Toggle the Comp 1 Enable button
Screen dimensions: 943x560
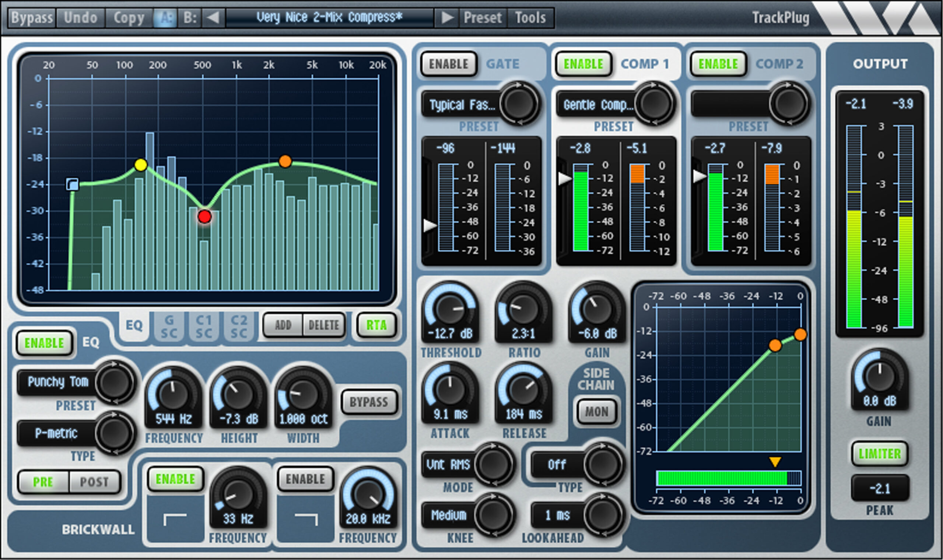pos(583,64)
